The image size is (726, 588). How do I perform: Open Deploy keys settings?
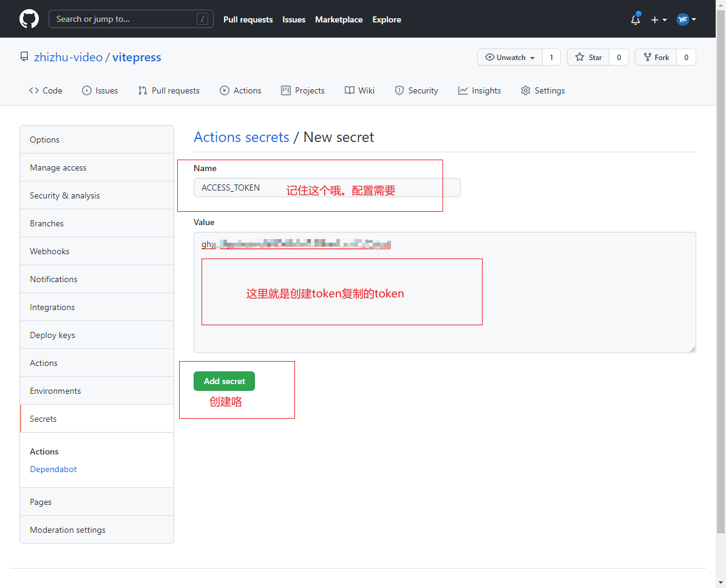point(97,335)
